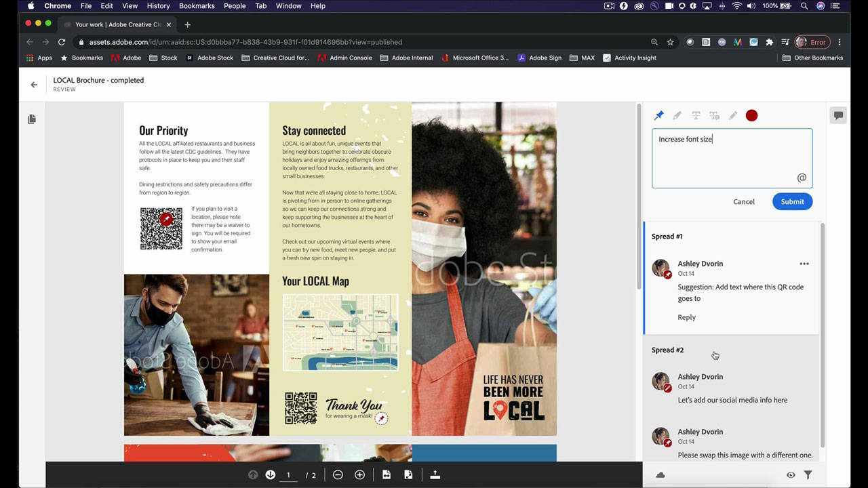This screenshot has width=868, height=488.
Task: Toggle comment visibility with the eye icon
Action: click(x=791, y=475)
